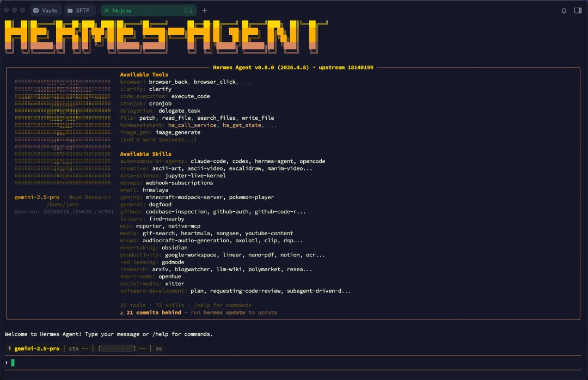588x380 pixels.
Task: Click the 'execute_code' tool name
Action: [x=191, y=96]
